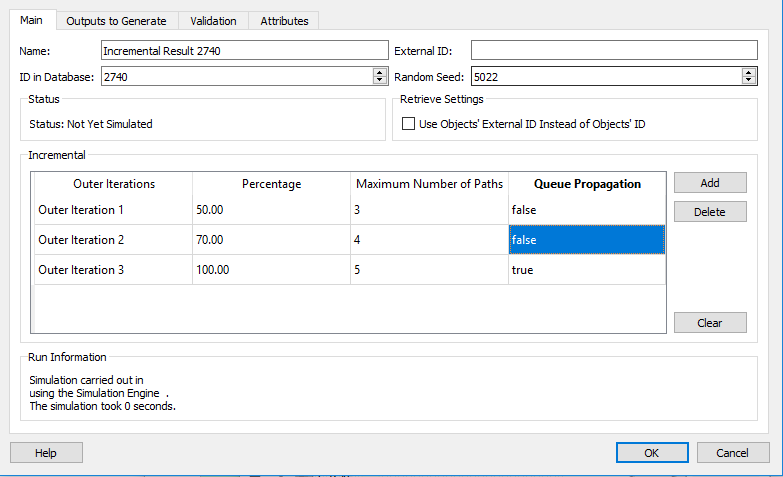The height and width of the screenshot is (477, 783).
Task: Select the Attributes tab
Action: click(284, 20)
